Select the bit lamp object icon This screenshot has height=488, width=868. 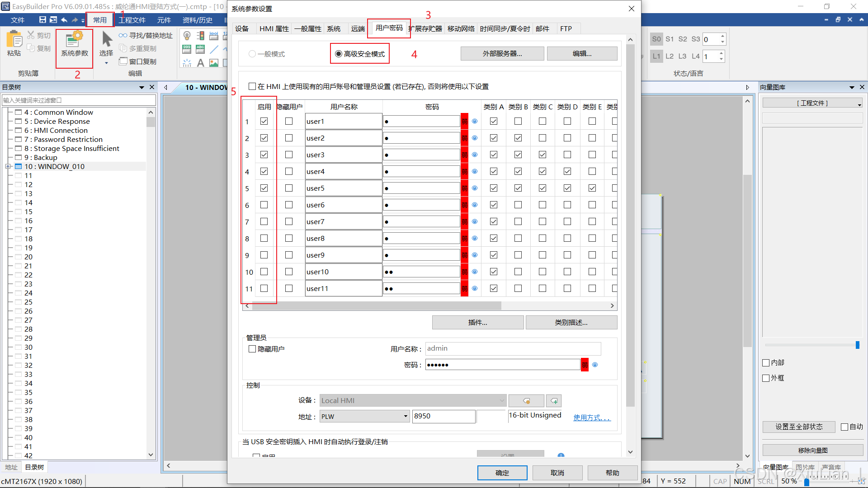pyautogui.click(x=187, y=36)
